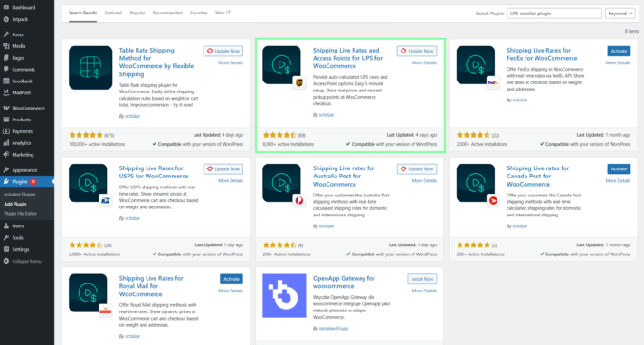Image resolution: width=644 pixels, height=345 pixels.
Task: Activate the Canada Post plugin
Action: coord(619,169)
